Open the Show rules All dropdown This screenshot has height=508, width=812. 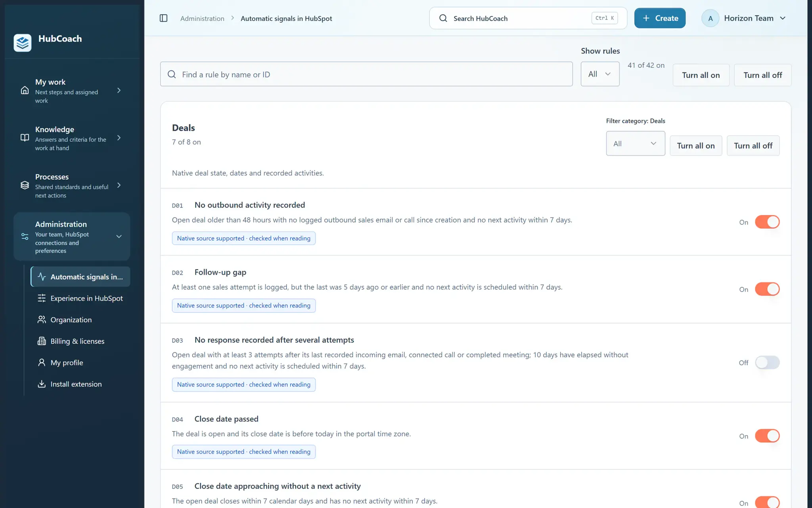coord(600,74)
